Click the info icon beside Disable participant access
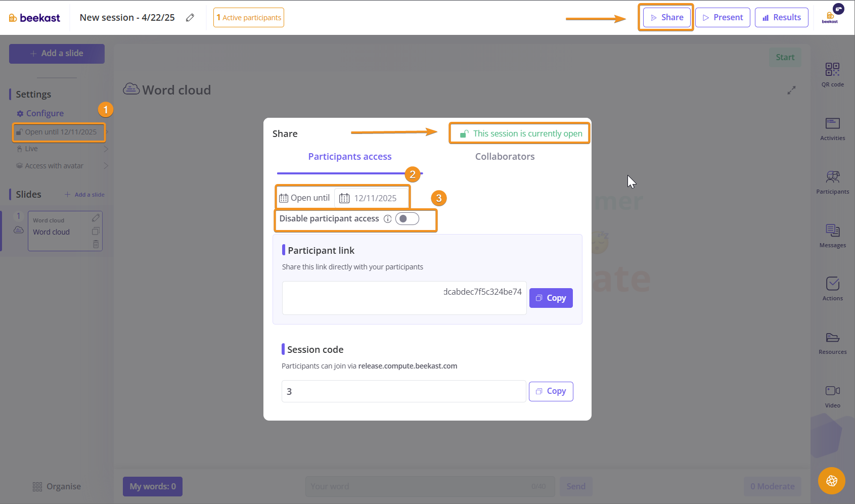855x504 pixels. coord(387,219)
